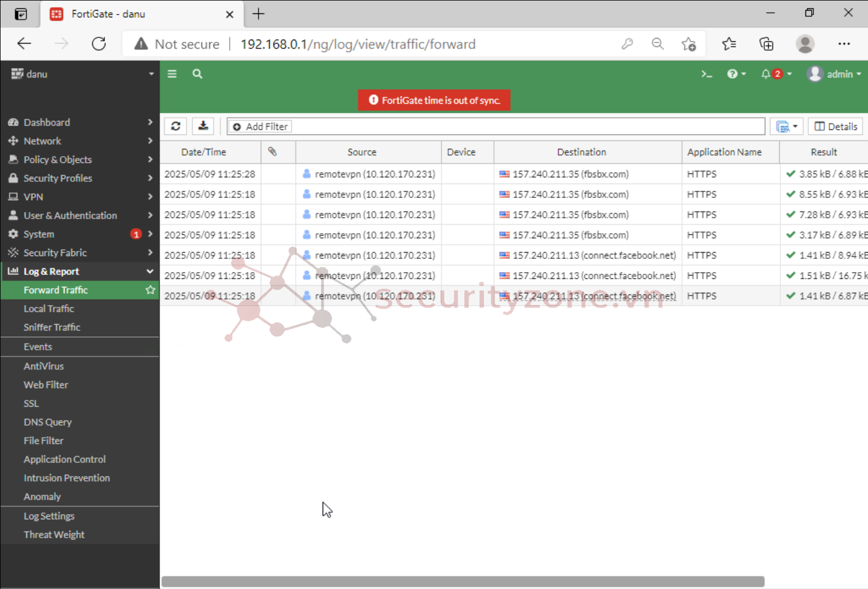Open the browser password key icon
The width and height of the screenshot is (868, 589).
[x=627, y=44]
